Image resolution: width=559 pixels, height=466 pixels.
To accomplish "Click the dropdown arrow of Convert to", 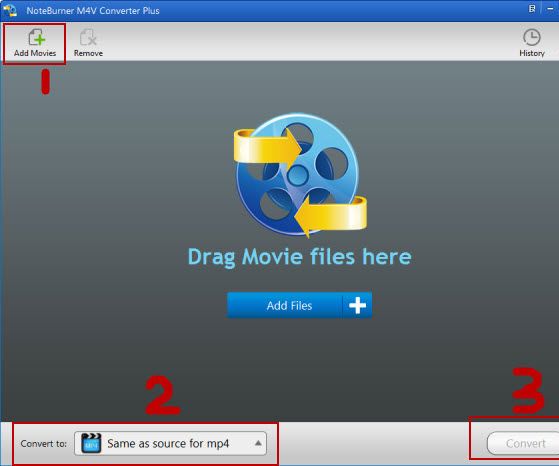I will coord(258,443).
